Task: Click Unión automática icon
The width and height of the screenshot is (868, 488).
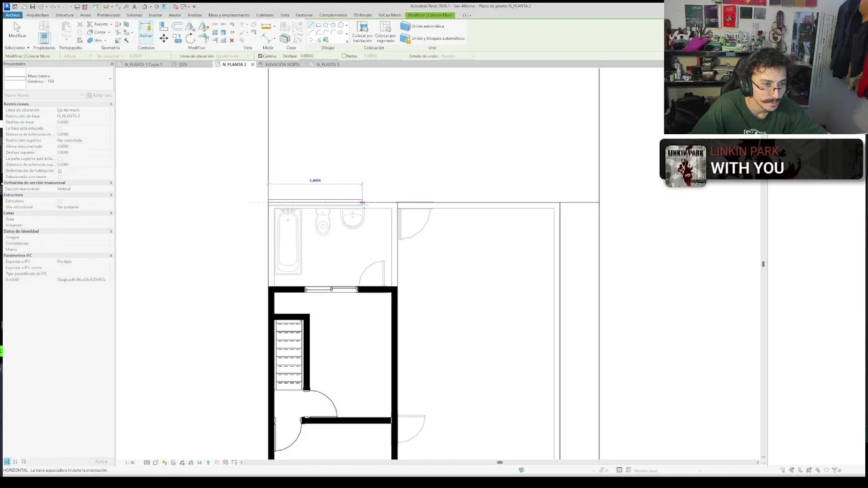Action: pyautogui.click(x=405, y=26)
